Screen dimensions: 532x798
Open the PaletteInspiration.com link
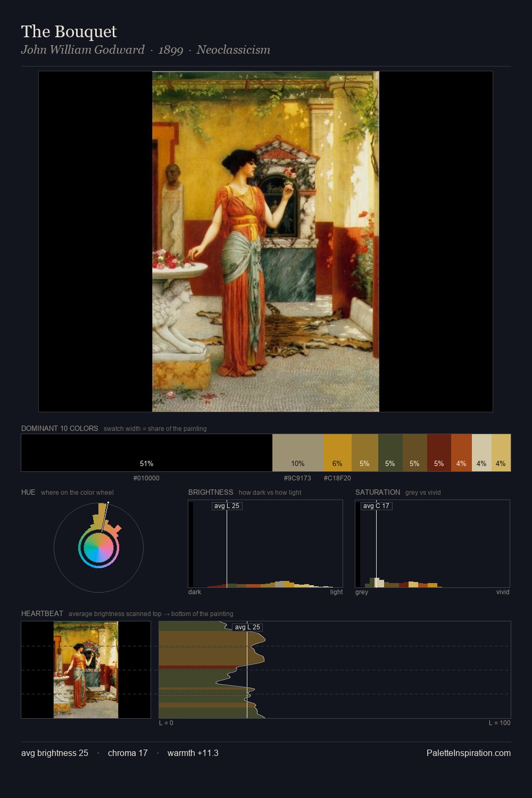(x=469, y=753)
